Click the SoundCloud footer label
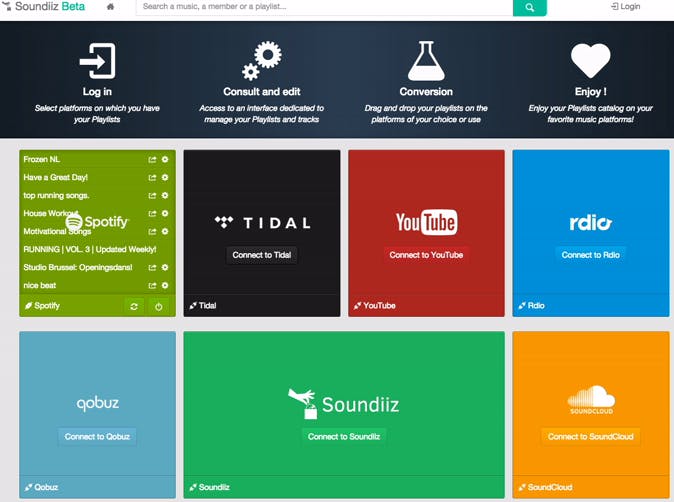The image size is (674, 502). pos(545,488)
